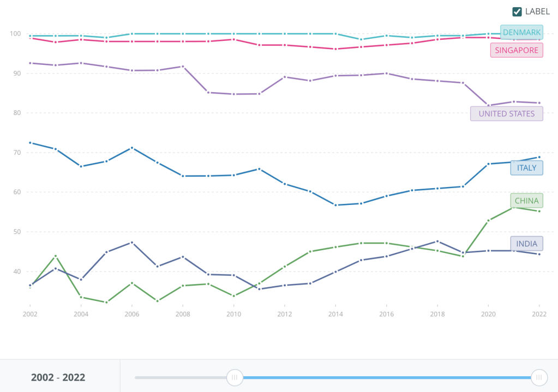Select the CHINA label tag
The height and width of the screenshot is (392, 558).
coord(526,201)
